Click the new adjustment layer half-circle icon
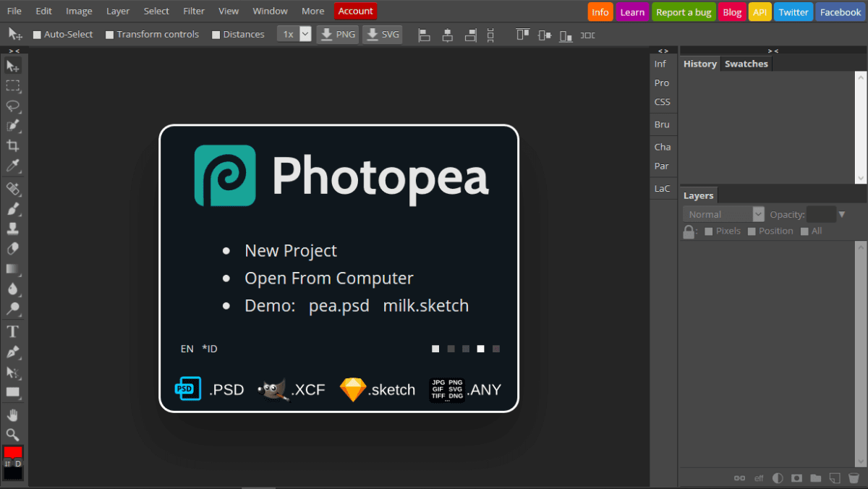The width and height of the screenshot is (868, 489). point(778,478)
